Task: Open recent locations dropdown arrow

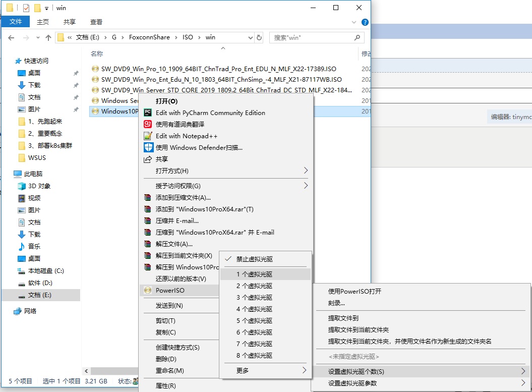Action: coord(38,38)
